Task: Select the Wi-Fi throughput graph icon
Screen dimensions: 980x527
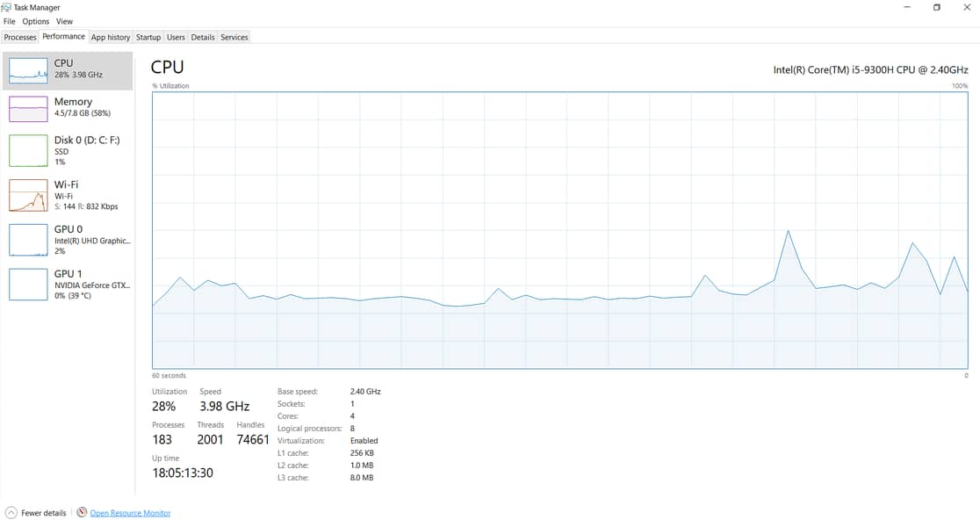Action: (28, 195)
